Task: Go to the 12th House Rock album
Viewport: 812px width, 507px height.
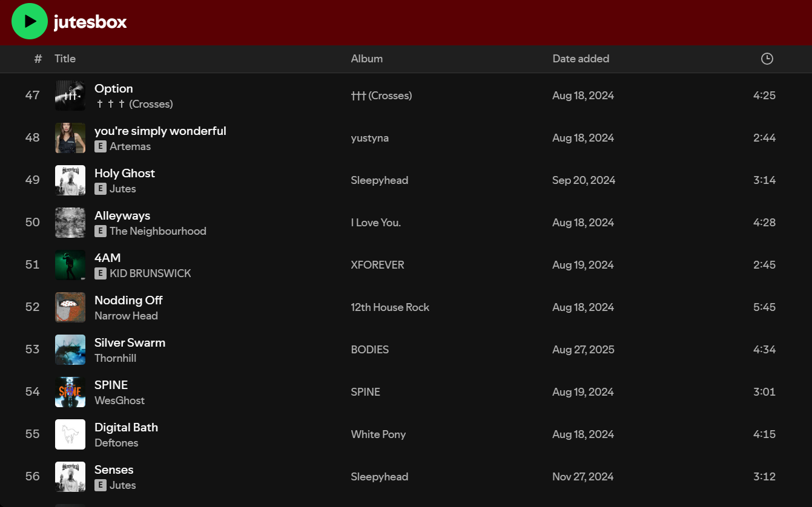Action: pyautogui.click(x=389, y=307)
